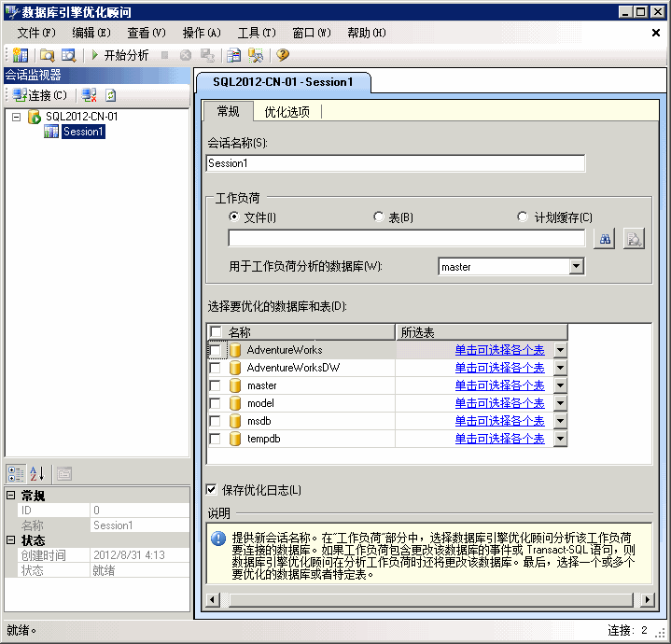671x644 pixels.
Task: Click AdventureWorks 单击可选择各个表 link
Action: (x=499, y=350)
